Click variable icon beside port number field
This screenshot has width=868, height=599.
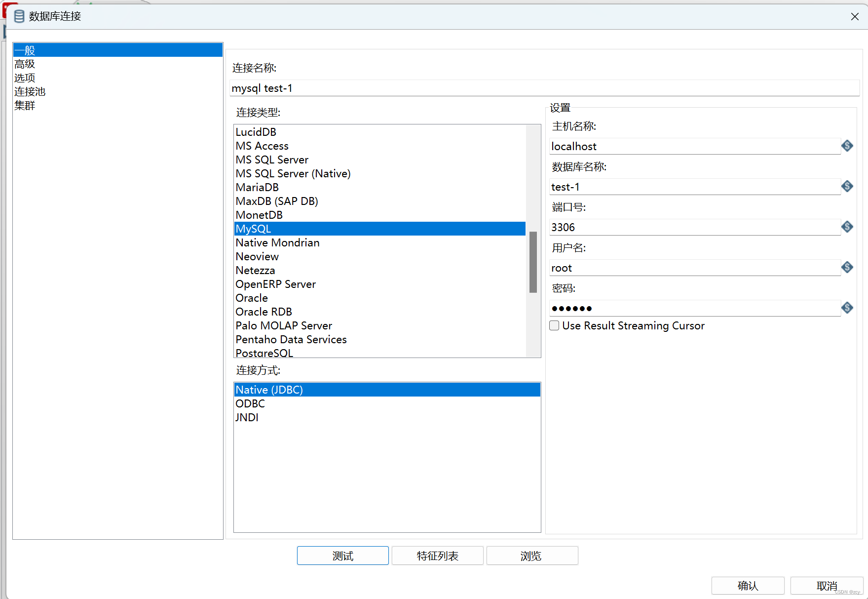pyautogui.click(x=847, y=227)
